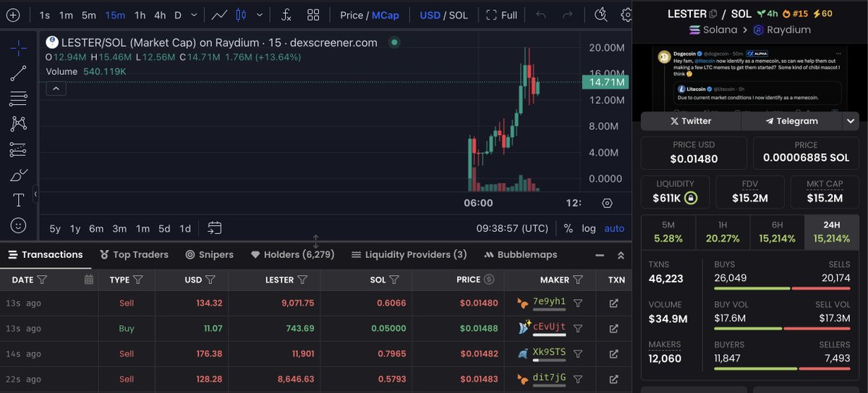868x393 pixels.
Task: Select the 5M stats tab
Action: coord(668,232)
